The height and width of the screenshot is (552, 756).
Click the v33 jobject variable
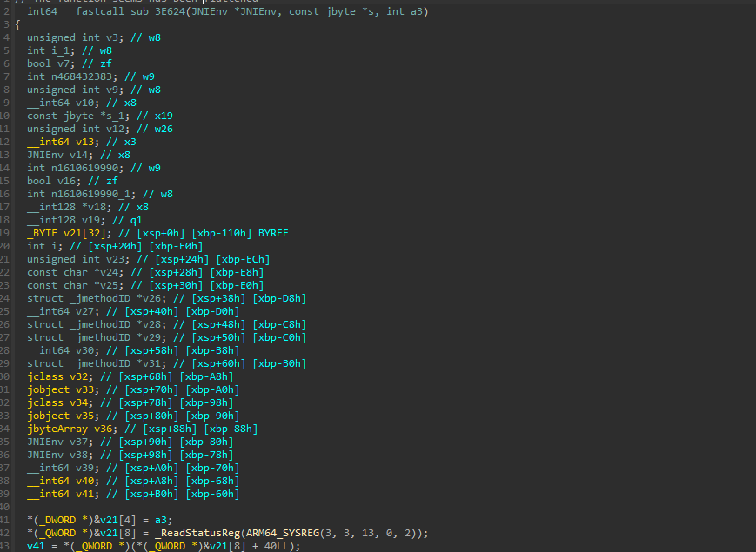79,389
